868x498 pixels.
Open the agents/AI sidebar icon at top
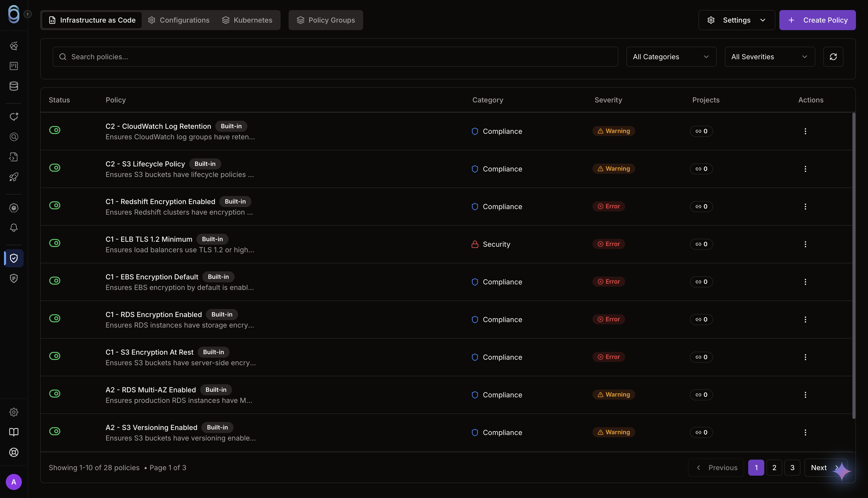coord(14,46)
